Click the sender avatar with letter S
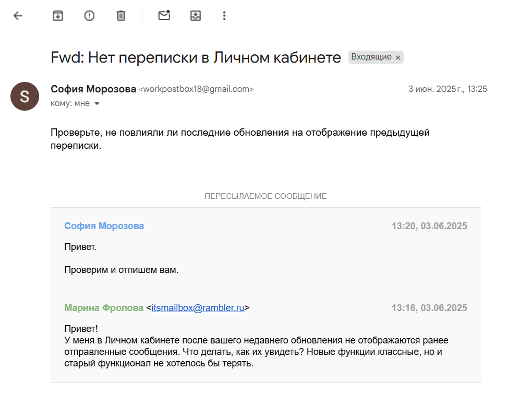The image size is (532, 393). [25, 96]
